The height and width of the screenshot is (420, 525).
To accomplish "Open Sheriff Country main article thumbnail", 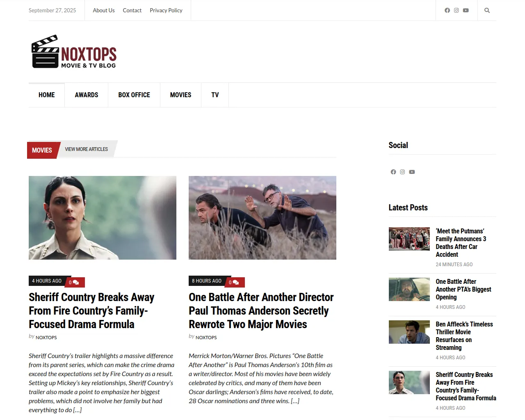I will 103,218.
